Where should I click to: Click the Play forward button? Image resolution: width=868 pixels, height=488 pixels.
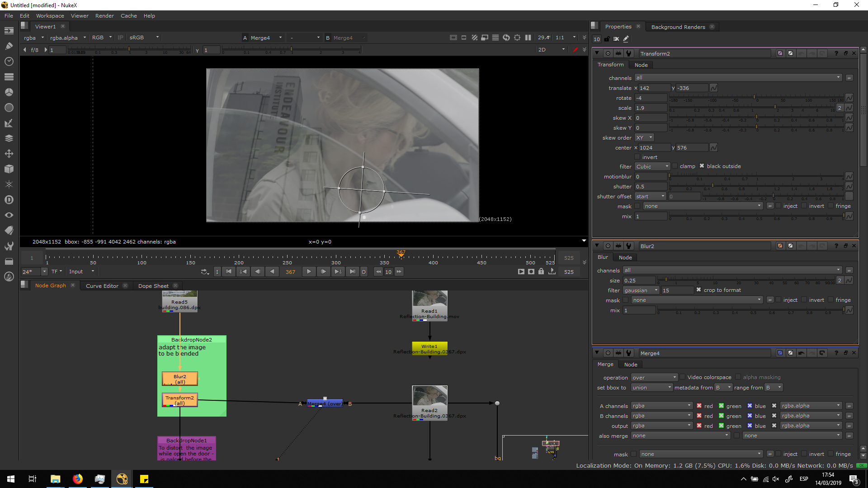(x=309, y=272)
